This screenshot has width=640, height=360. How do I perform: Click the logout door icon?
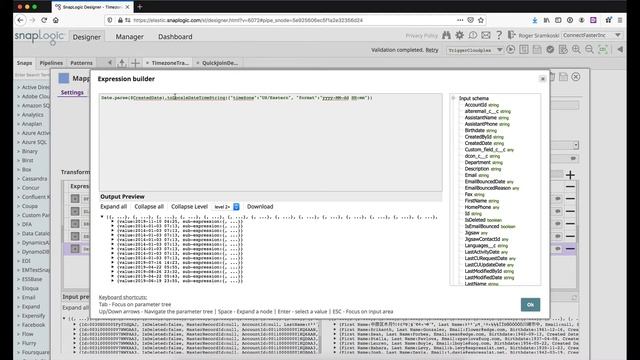click(511, 36)
